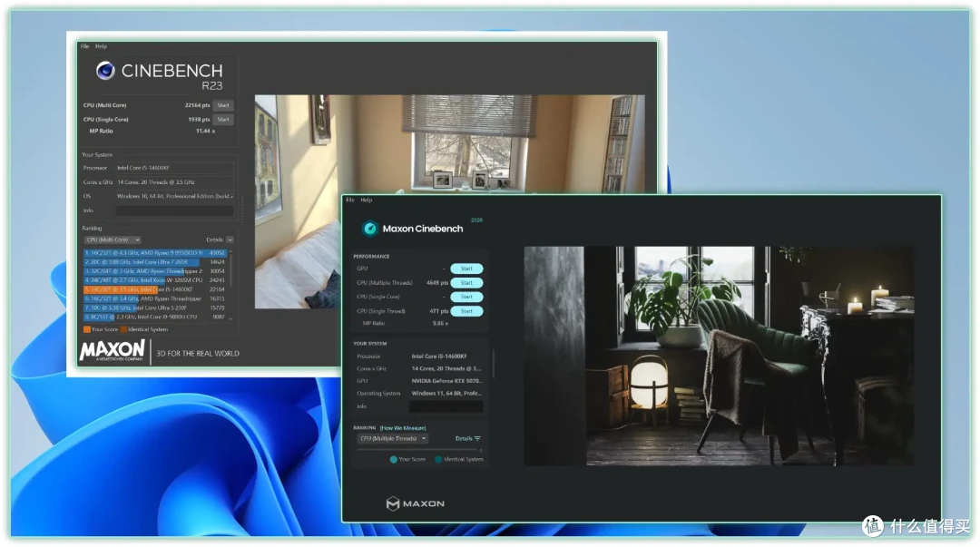Click the Info input field in Cinebench 2026
The width and height of the screenshot is (980, 547).
pyautogui.click(x=446, y=406)
